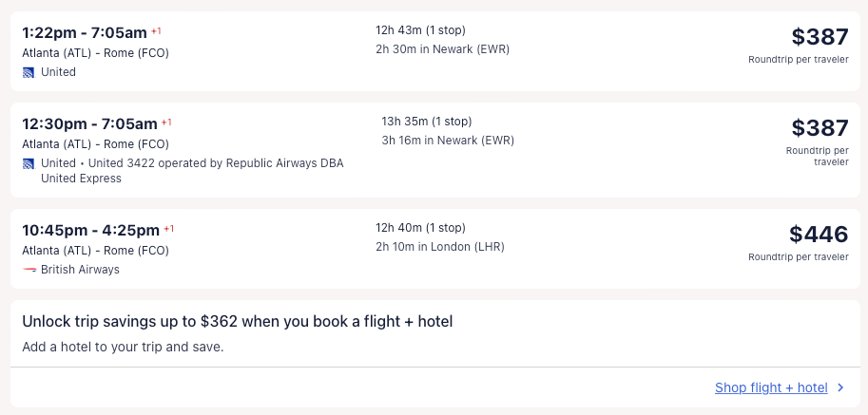Click the Unlock trip savings up to $362 heading

[237, 322]
